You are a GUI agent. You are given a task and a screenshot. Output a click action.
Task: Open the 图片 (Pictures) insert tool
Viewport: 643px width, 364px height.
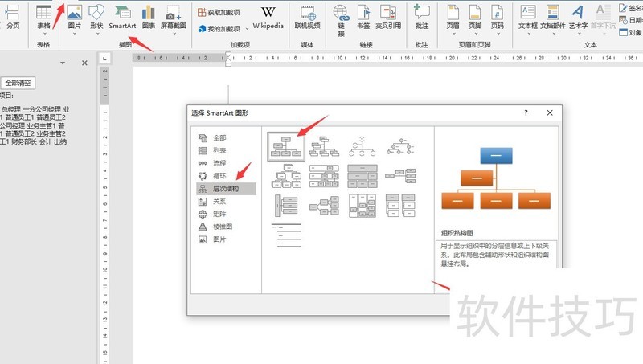tap(74, 17)
